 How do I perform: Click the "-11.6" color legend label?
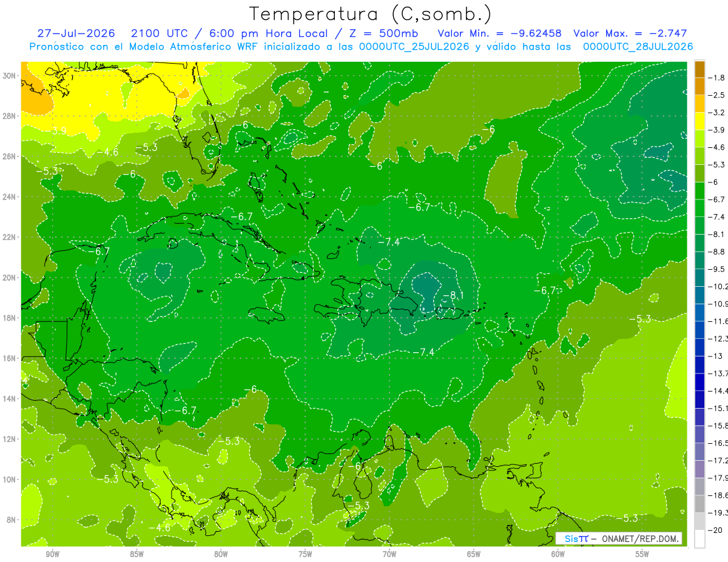tap(718, 321)
